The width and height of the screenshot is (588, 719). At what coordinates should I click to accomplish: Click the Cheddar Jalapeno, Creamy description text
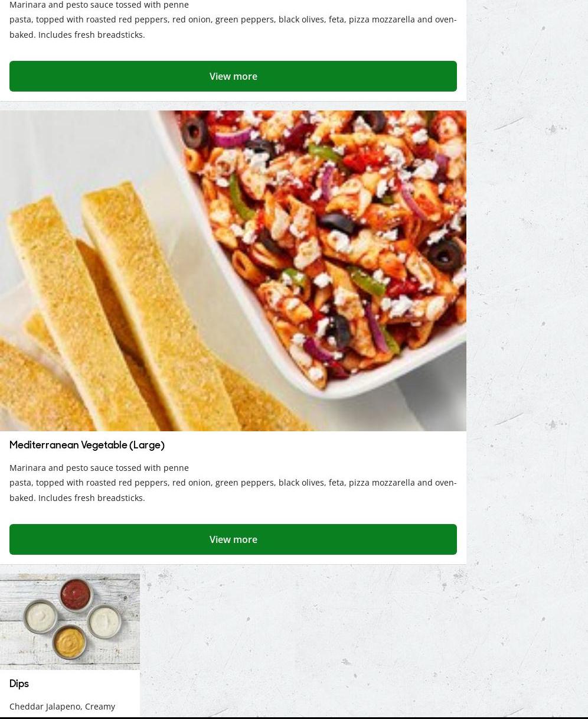click(x=62, y=707)
